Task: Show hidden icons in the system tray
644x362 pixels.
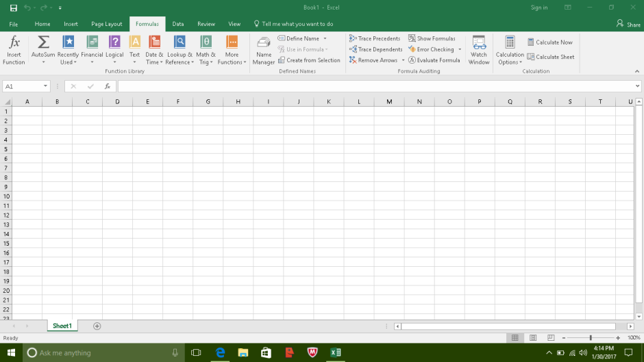Action: 549,352
